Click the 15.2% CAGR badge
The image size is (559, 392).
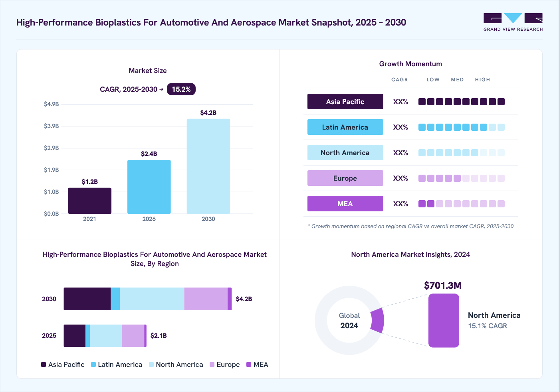(181, 89)
